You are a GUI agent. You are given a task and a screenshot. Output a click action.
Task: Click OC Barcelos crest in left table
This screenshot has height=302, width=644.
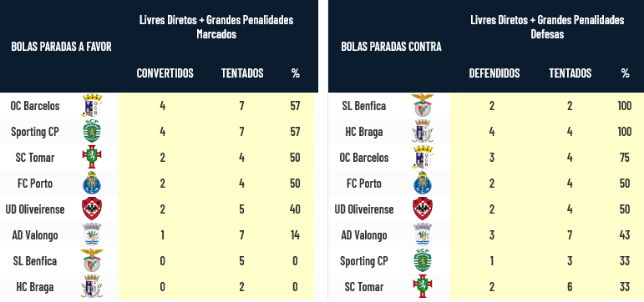[92, 106]
